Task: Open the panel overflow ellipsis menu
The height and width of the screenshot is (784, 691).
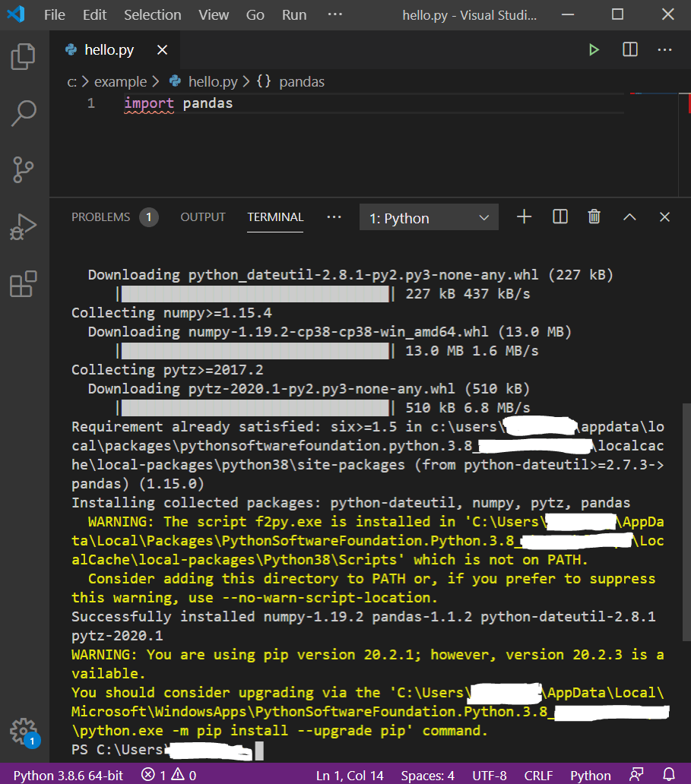Action: 334,217
